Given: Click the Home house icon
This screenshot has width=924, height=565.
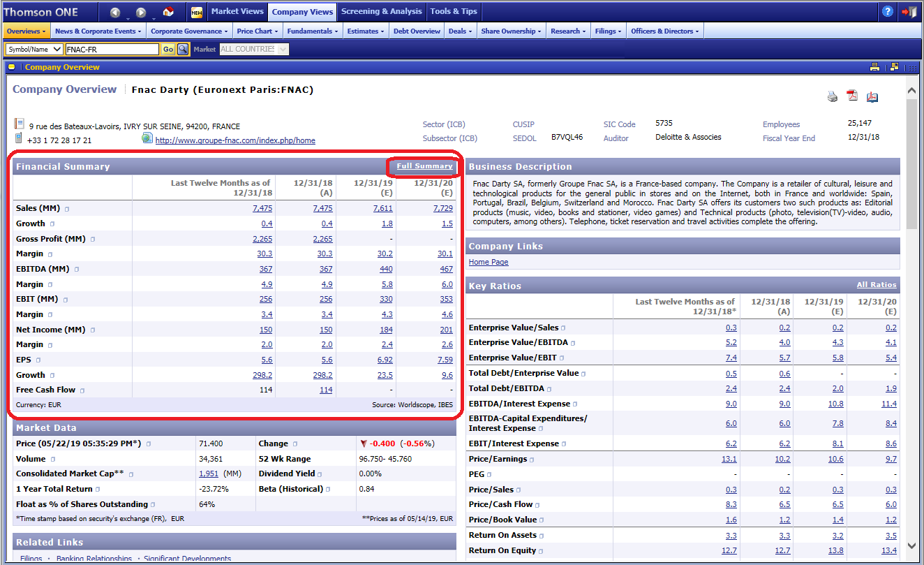Looking at the screenshot, I should tap(168, 12).
